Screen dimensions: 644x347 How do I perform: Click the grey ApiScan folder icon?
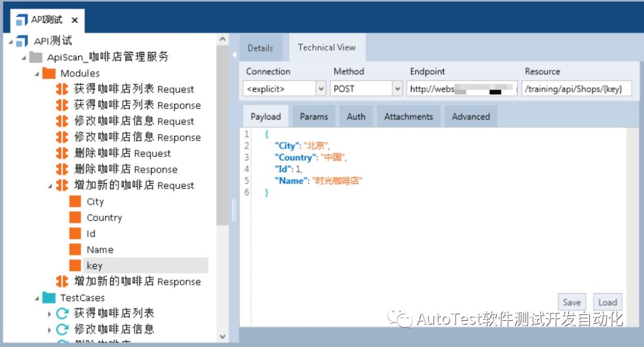(x=36, y=57)
